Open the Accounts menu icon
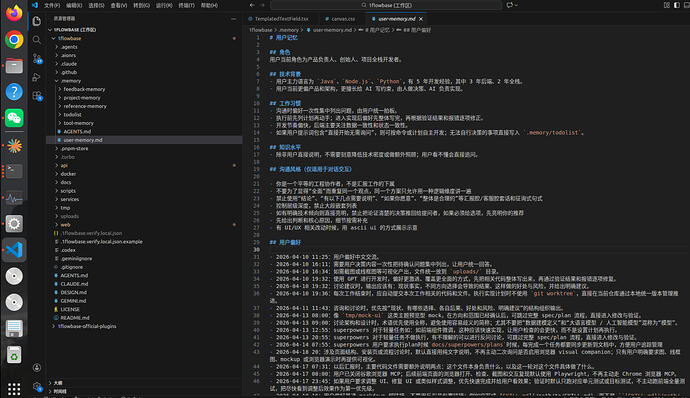The width and height of the screenshot is (690, 398). 37,368
